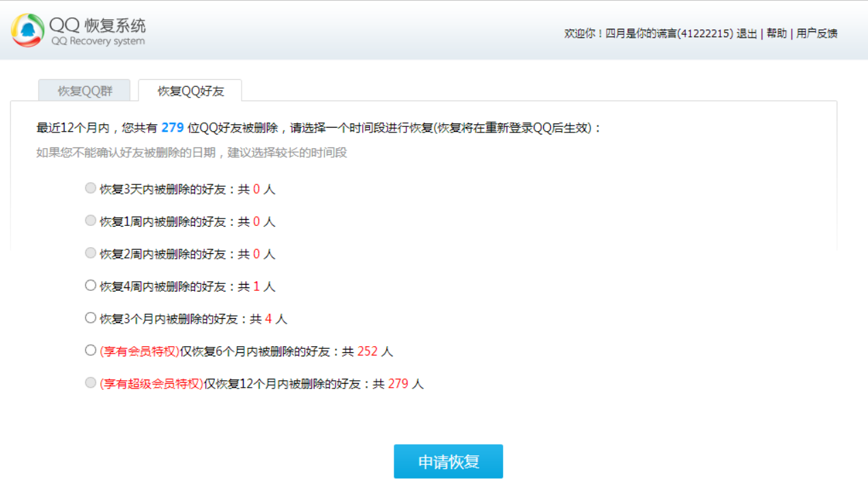Click the username 四月是你的谎言(41222215)

pyautogui.click(x=669, y=33)
